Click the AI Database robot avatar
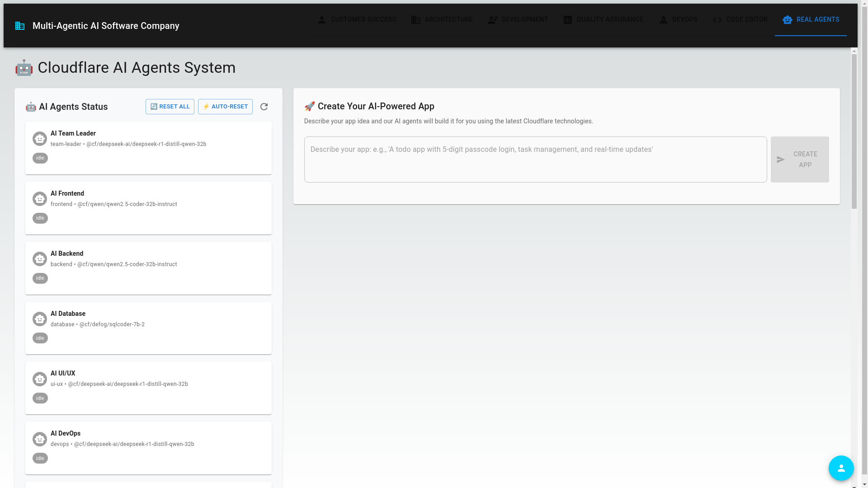 tap(40, 319)
